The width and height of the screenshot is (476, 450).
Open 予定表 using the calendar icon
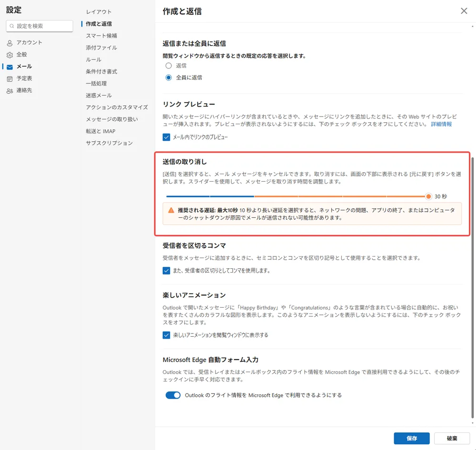click(9, 78)
